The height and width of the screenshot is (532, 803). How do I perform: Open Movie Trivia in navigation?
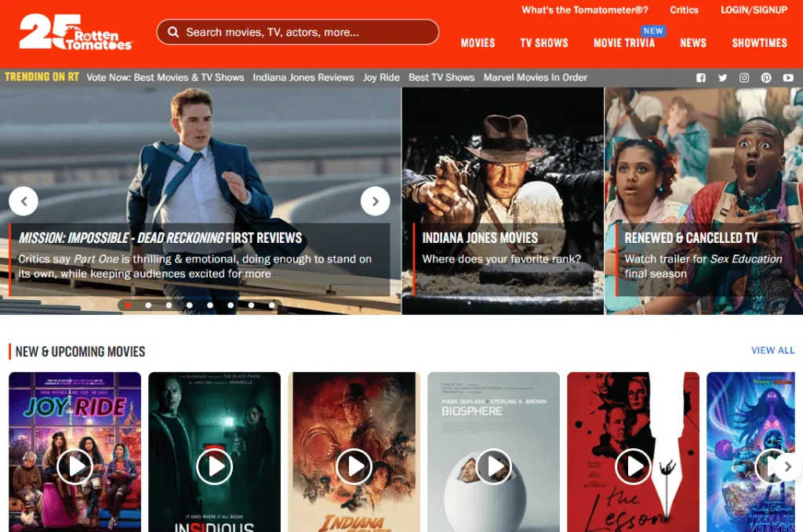(x=624, y=43)
